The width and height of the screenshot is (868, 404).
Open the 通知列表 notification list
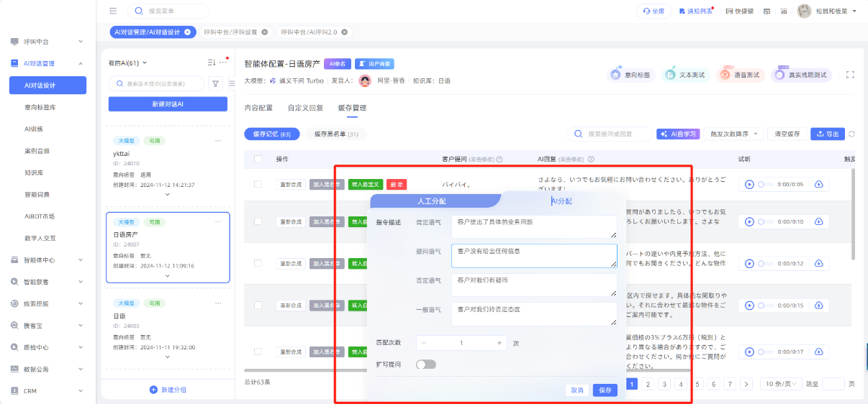[695, 12]
